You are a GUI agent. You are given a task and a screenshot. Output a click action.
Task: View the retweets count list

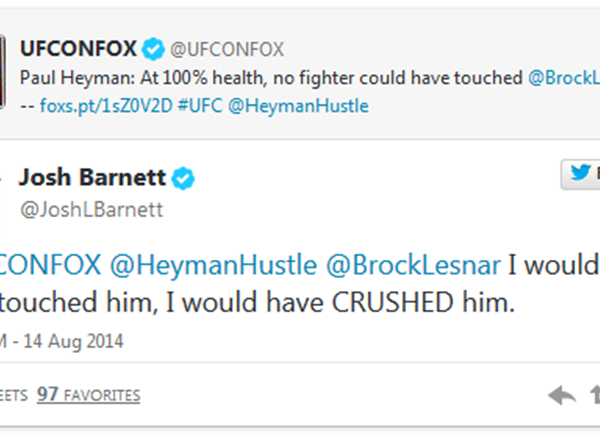pos(10,394)
